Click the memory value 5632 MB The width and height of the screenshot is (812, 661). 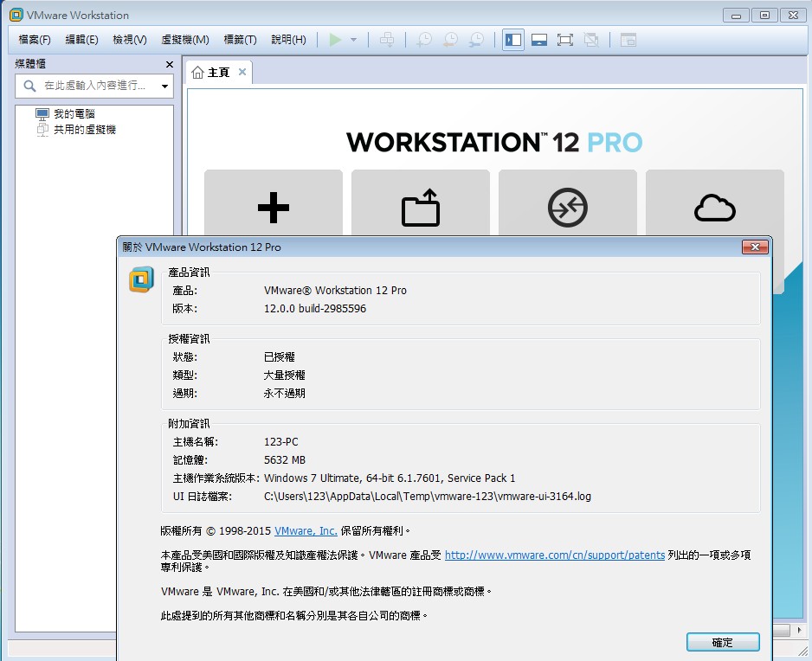[x=285, y=460]
